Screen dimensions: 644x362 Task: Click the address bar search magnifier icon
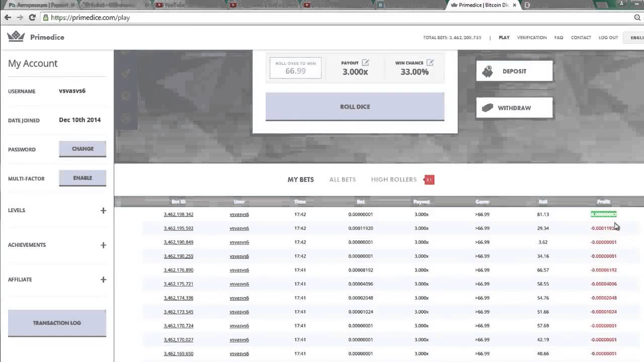click(637, 17)
